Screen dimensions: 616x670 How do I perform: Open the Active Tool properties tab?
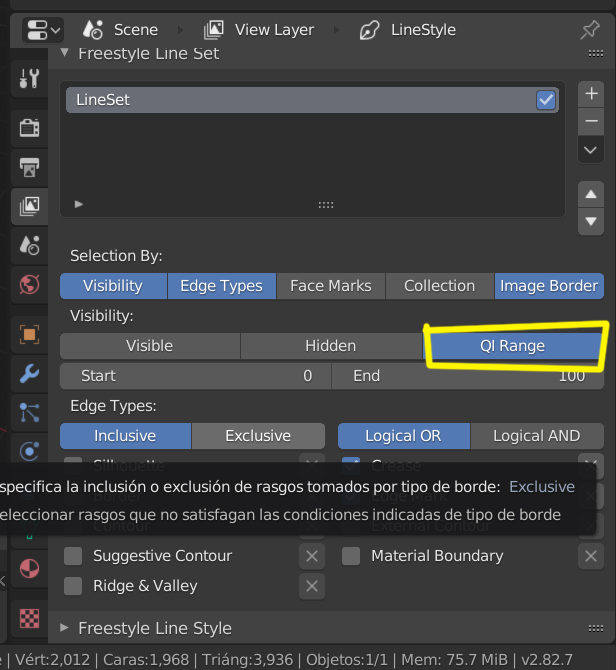pos(29,78)
